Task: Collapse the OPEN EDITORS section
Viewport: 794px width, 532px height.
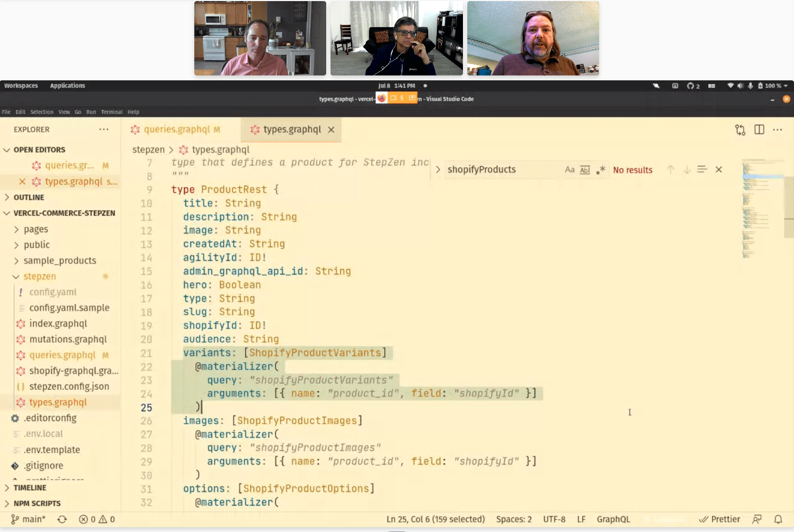Action: coord(7,149)
